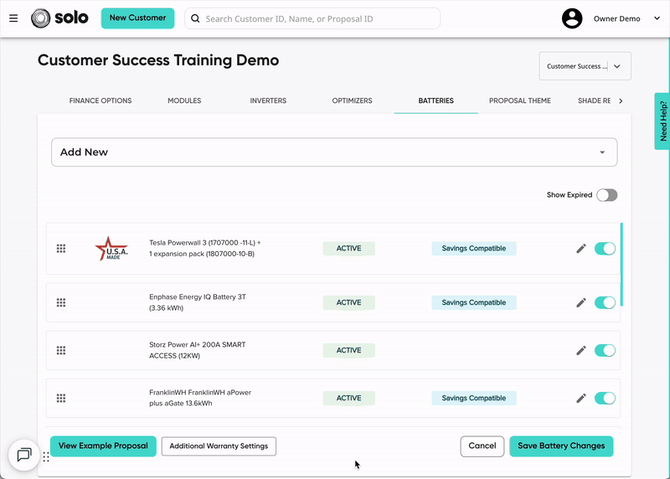Click Save Battery Changes button
The image size is (670, 479).
(x=560, y=446)
